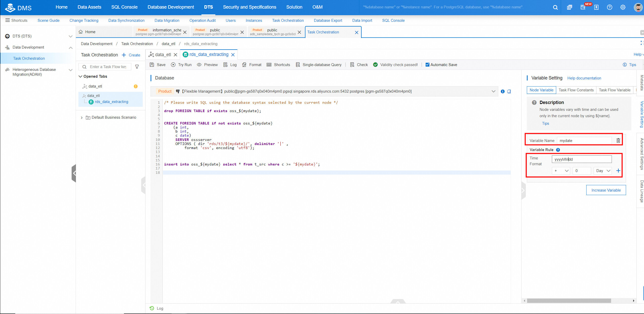Expand the Default Business Scenario folder
This screenshot has height=314, width=644.
[82, 118]
